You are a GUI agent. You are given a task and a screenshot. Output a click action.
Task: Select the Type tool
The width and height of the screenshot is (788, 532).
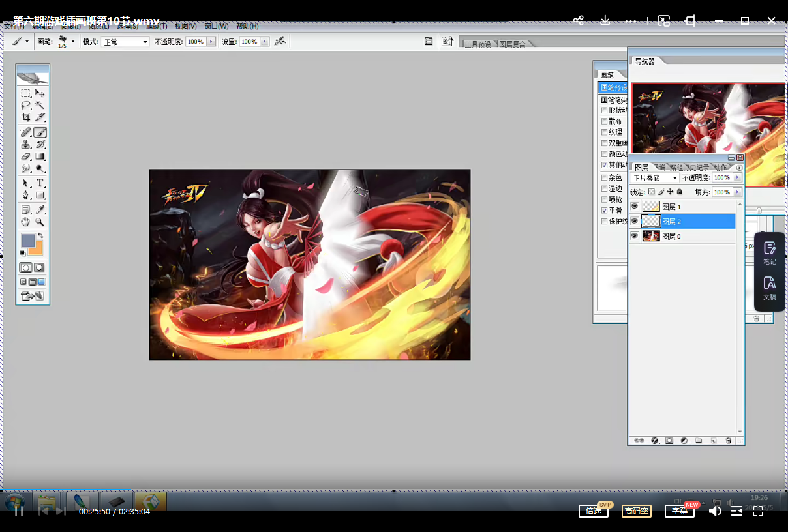40,183
